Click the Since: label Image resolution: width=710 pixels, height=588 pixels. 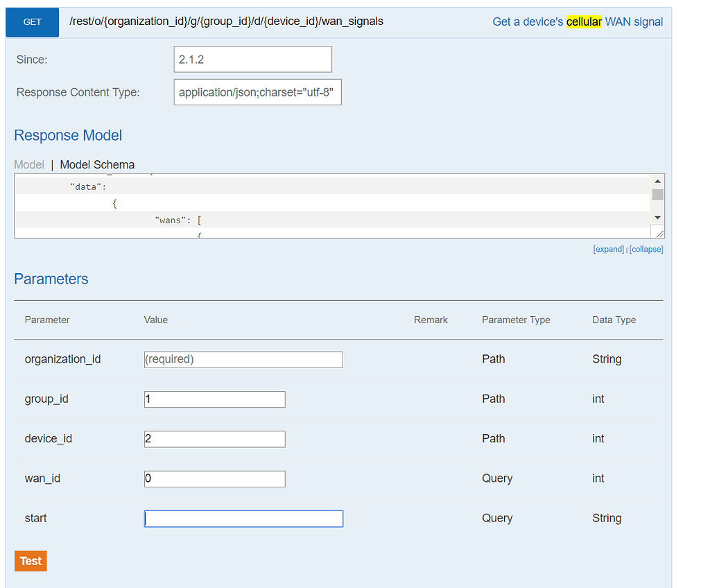[32, 60]
